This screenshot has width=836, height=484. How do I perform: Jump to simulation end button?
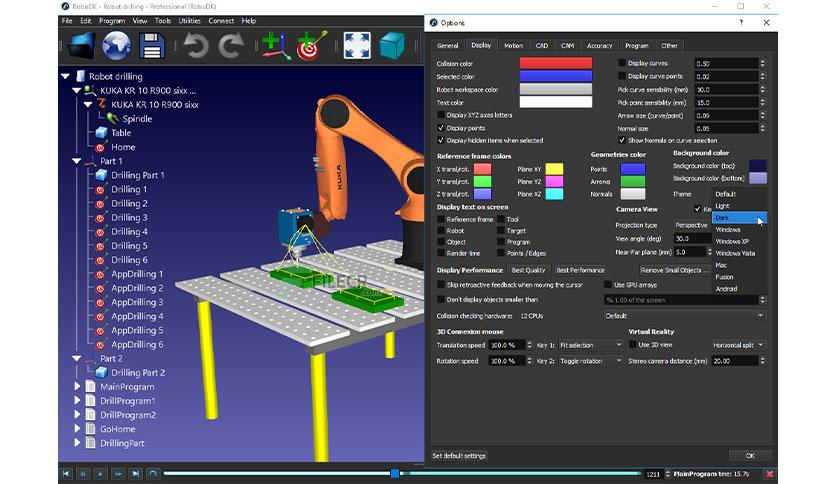tap(135, 473)
